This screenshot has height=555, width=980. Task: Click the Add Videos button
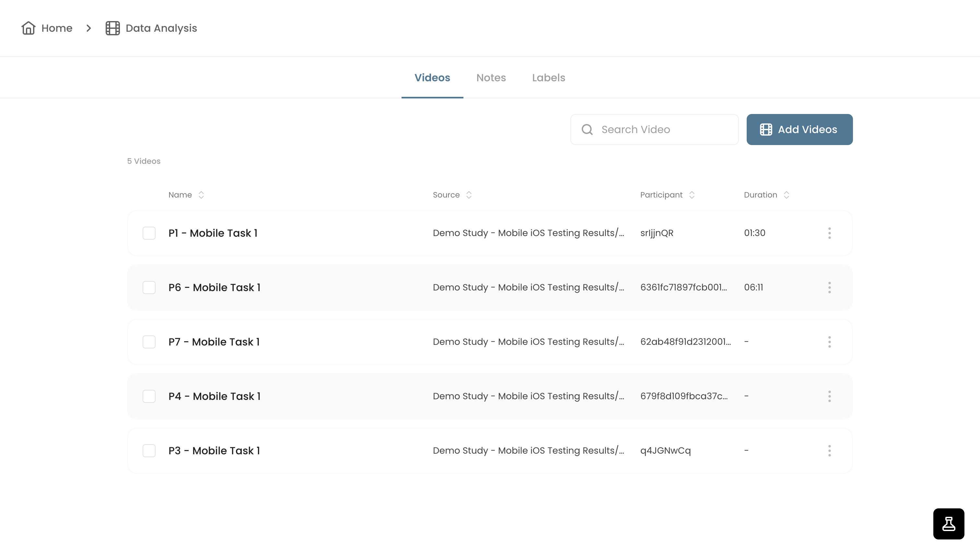pos(799,130)
